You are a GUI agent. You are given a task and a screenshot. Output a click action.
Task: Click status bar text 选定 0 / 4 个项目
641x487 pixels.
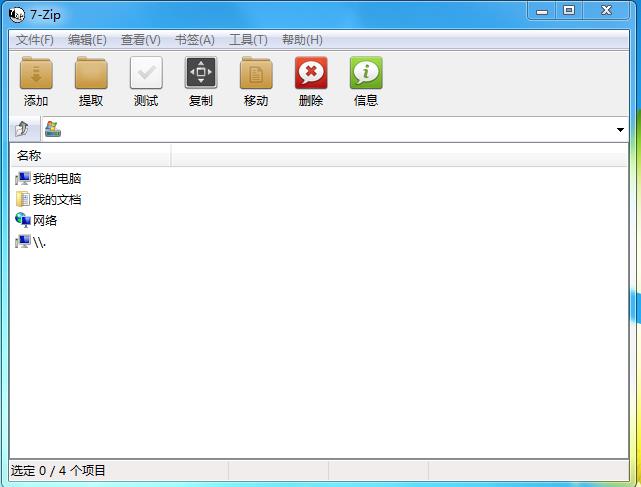coord(58,471)
